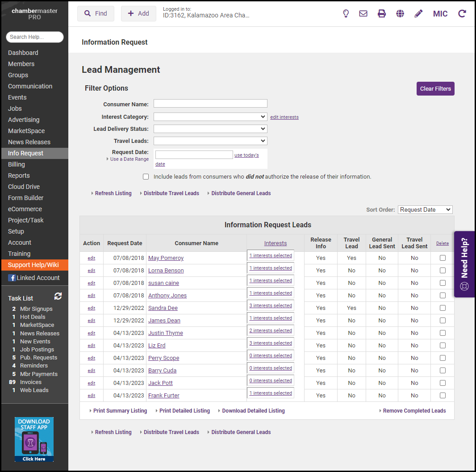Click the refresh arrow icon in header
The image size is (476, 472).
click(x=462, y=13)
